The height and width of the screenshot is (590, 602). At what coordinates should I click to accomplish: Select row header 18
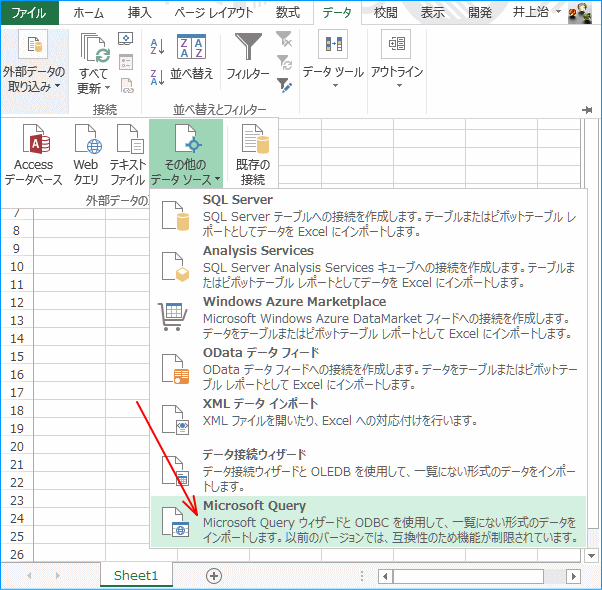coord(17,410)
